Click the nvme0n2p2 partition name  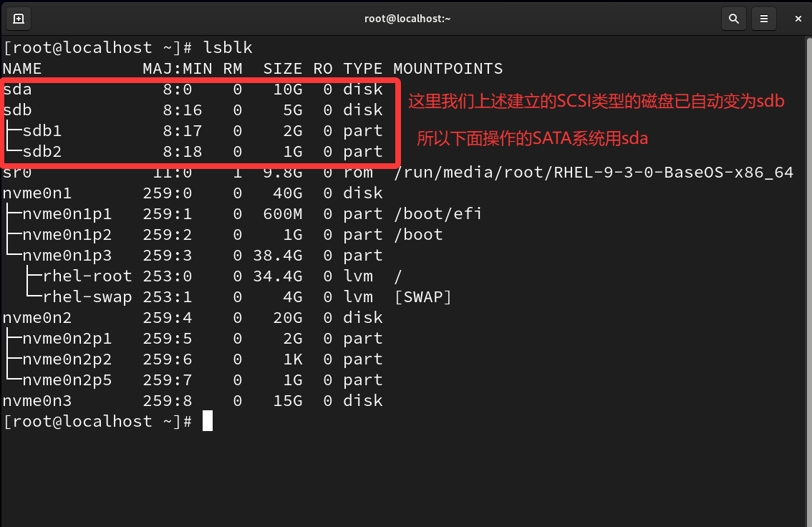tap(67, 359)
